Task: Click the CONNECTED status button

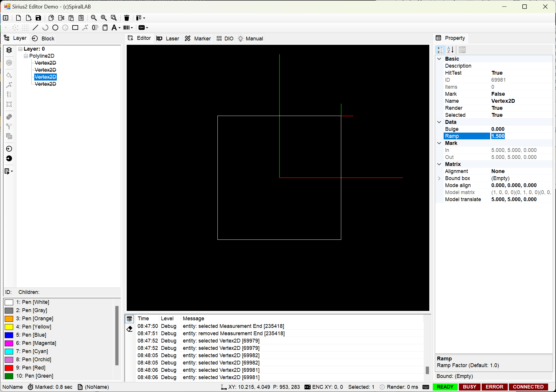Action: (x=528, y=387)
